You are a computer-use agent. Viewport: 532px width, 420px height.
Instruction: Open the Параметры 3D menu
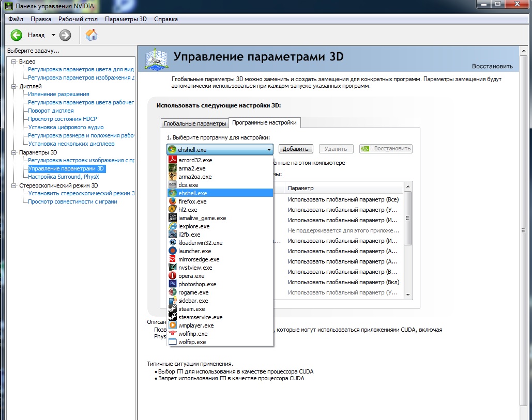pos(126,19)
